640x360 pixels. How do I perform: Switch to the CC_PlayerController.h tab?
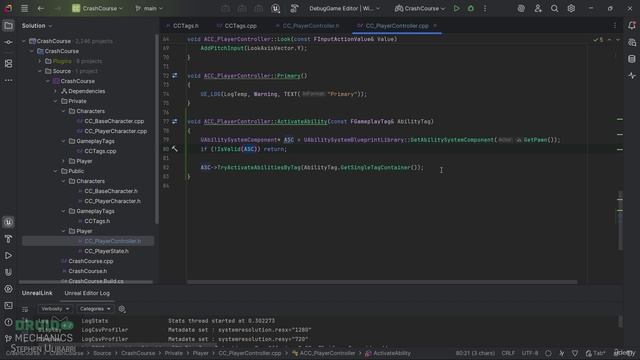pos(307,26)
